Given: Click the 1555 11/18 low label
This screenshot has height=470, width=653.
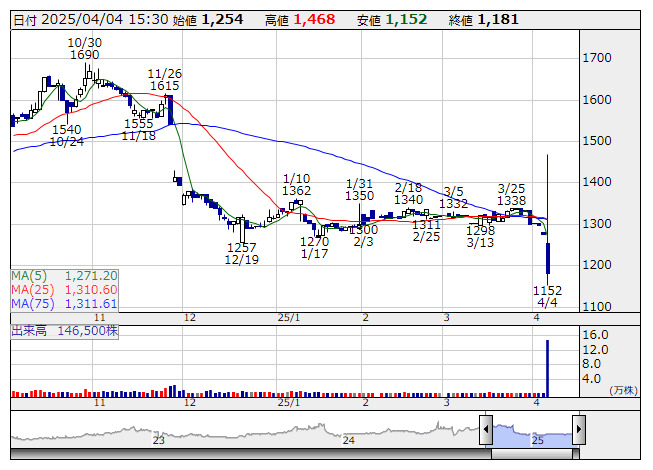Looking at the screenshot, I should click(139, 129).
